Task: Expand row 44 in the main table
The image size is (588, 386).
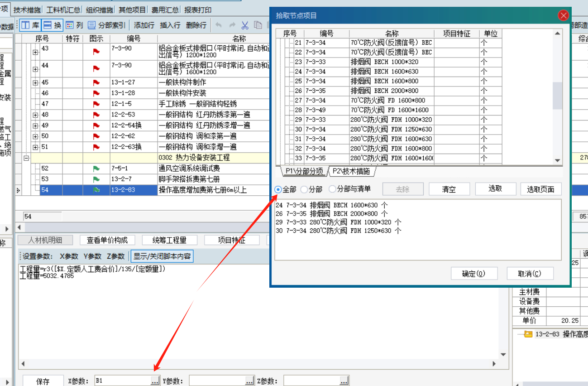Action: [35, 69]
